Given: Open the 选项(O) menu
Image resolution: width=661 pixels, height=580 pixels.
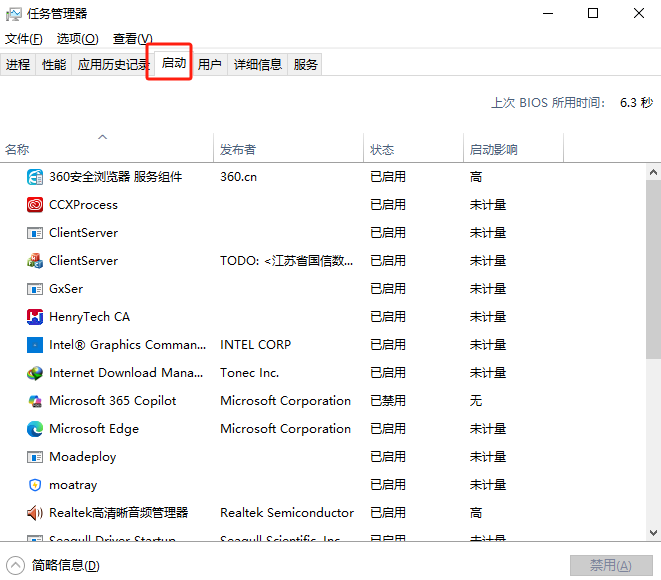Looking at the screenshot, I should (78, 39).
